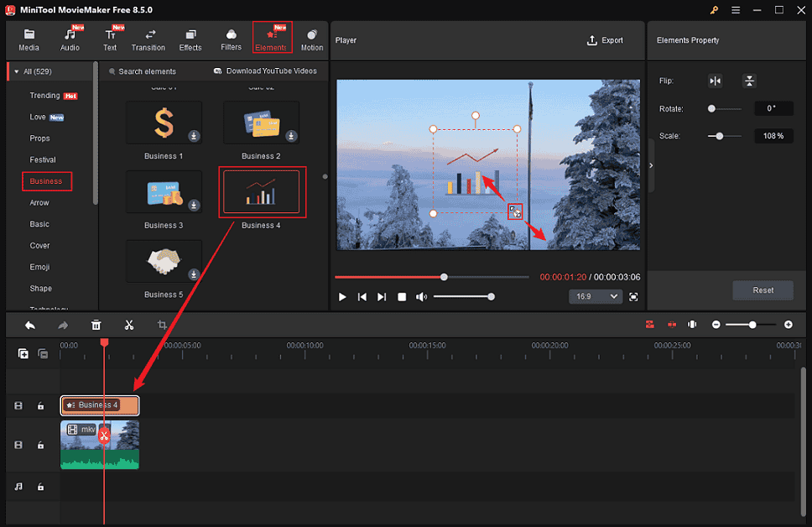Adjust the Scale slider in Elements Property
The width and height of the screenshot is (812, 527).
coord(719,135)
